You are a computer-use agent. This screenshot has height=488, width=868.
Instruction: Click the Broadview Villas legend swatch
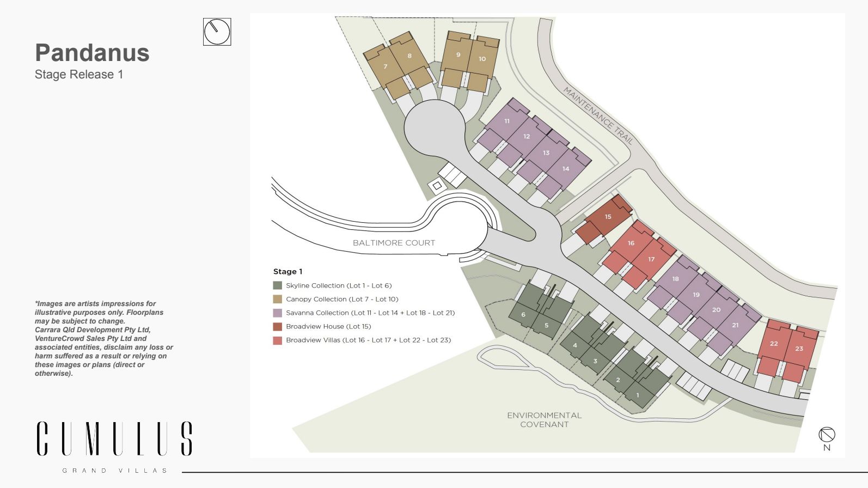click(278, 340)
